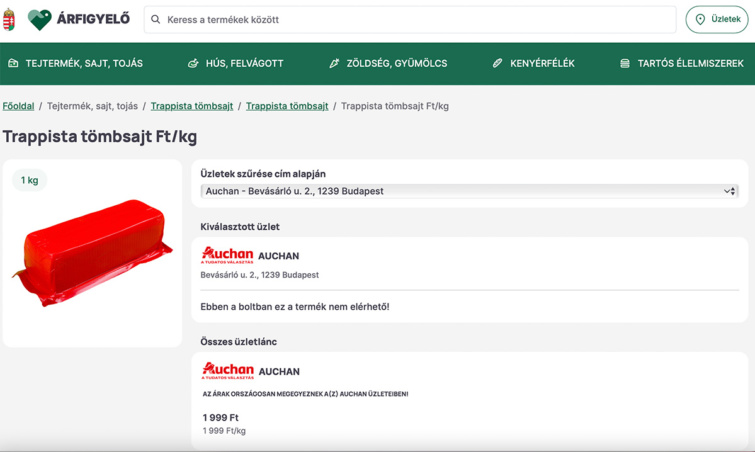Expand store dropdown using its arrow
This screenshot has height=452, width=755.
(x=729, y=191)
